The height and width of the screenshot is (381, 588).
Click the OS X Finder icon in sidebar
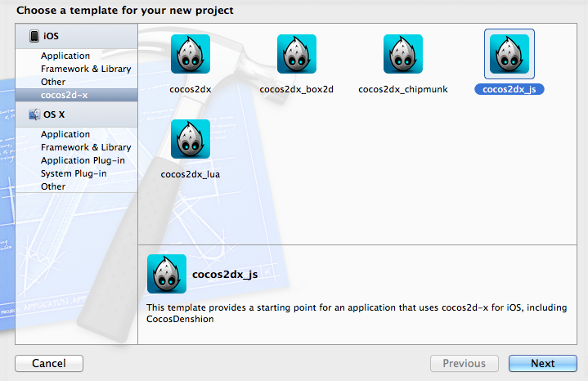34,114
